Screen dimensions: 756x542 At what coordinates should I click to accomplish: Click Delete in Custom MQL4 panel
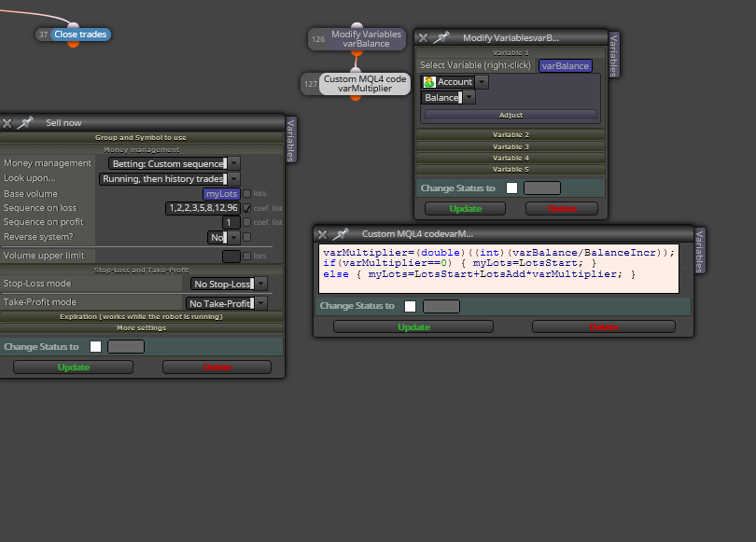[x=604, y=327]
